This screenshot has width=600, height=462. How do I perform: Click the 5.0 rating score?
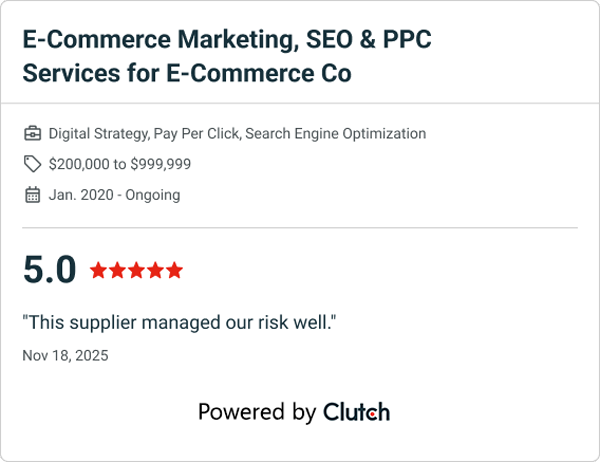tap(49, 270)
